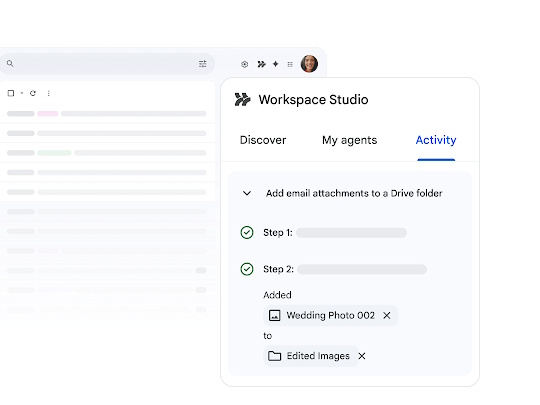Open the select dropdown arrow beside checkbox
540x405 pixels.
tap(22, 93)
